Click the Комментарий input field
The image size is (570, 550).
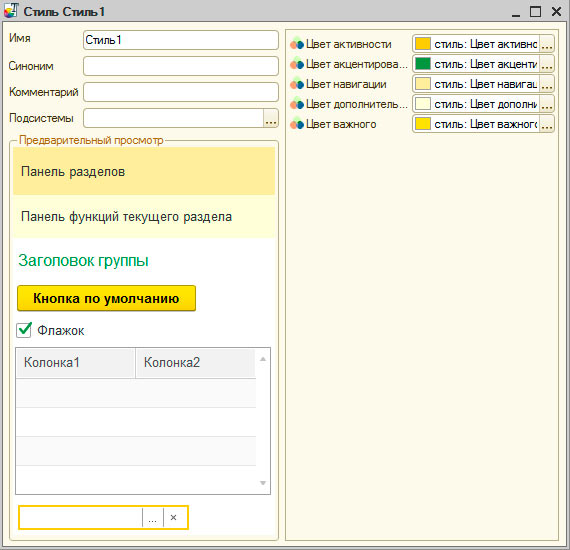pos(181,92)
